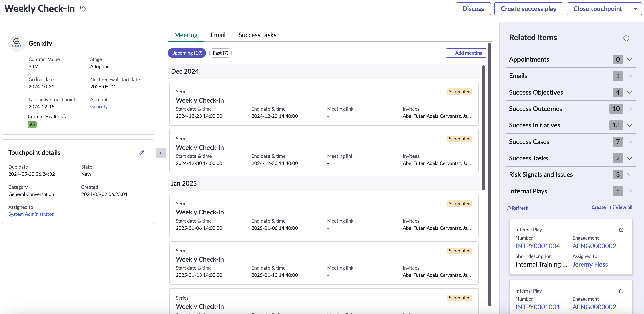Switch to the Success tasks tab
Image resolution: width=644 pixels, height=314 pixels.
click(257, 35)
